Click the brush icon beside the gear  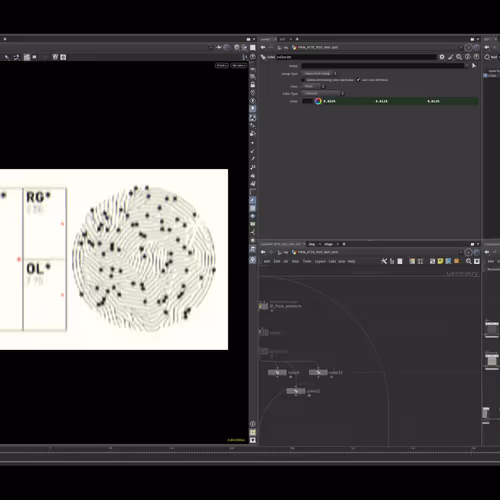tap(450, 57)
